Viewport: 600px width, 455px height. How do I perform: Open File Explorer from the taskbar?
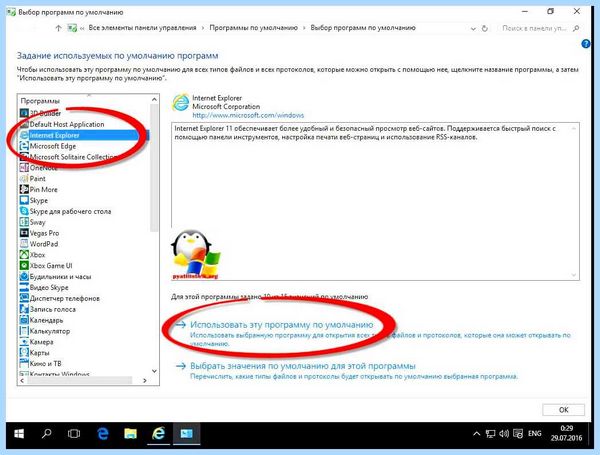[130, 434]
